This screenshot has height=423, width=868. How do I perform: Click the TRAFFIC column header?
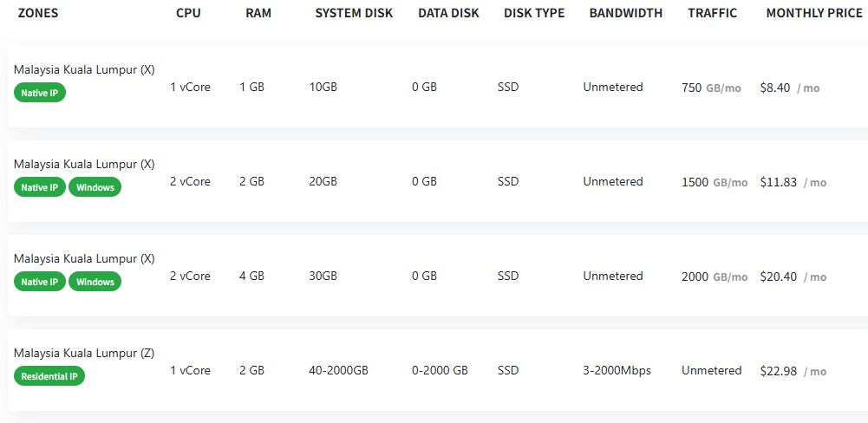click(x=713, y=13)
